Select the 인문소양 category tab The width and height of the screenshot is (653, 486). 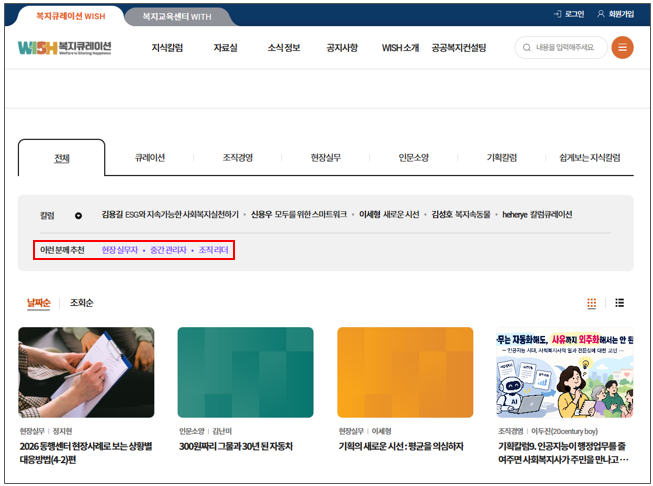414,158
